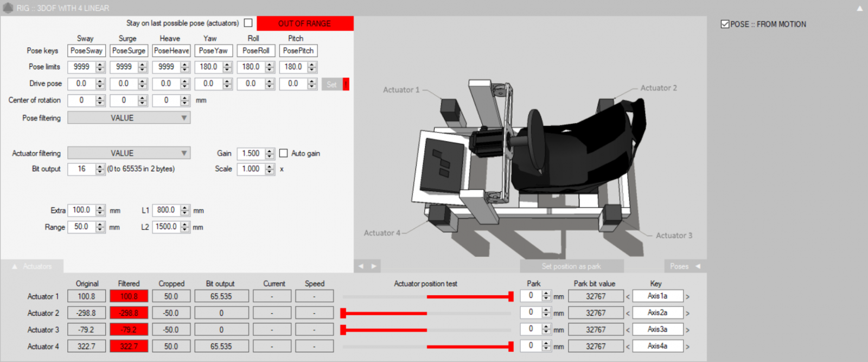
Task: Click previous view arrow under 3D preview
Action: click(x=361, y=266)
